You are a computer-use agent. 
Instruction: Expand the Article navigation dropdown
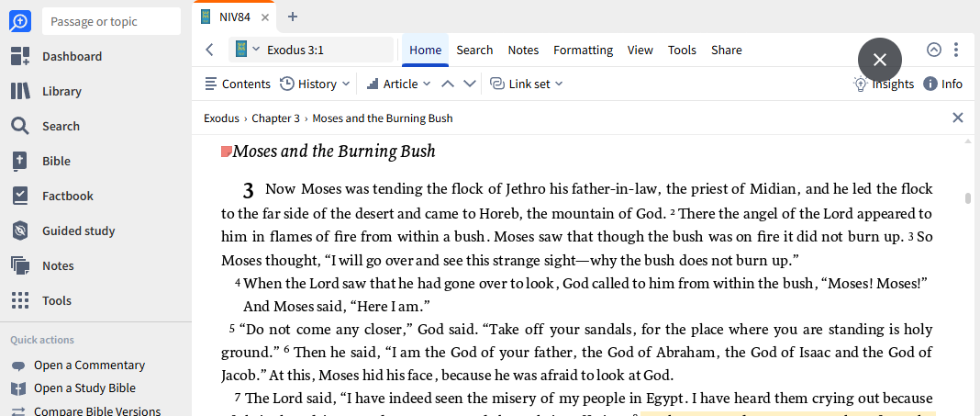(399, 84)
